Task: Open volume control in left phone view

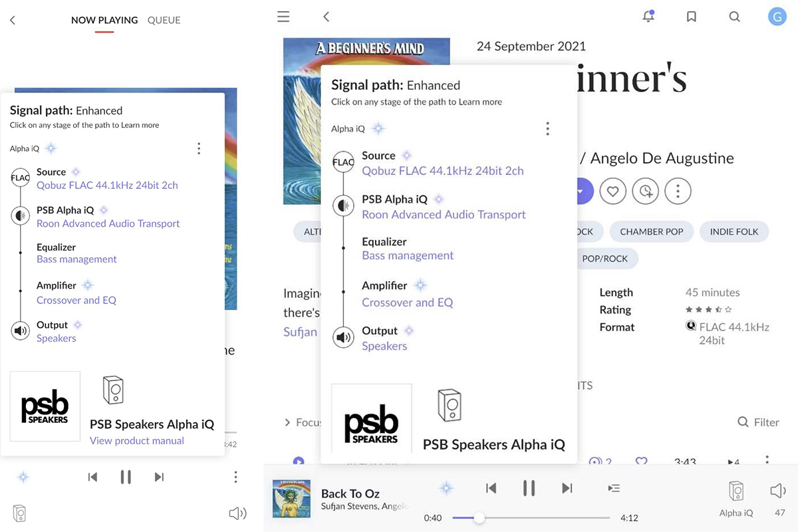Action: (x=237, y=513)
